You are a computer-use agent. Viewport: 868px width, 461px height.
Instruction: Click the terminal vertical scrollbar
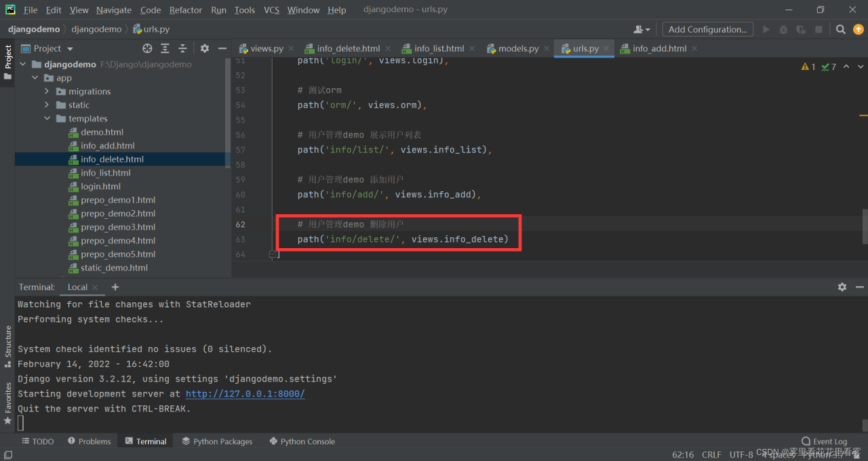[x=865, y=425]
